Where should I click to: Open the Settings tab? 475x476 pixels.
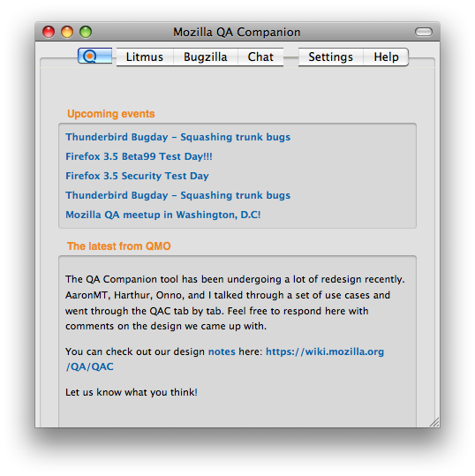[331, 57]
